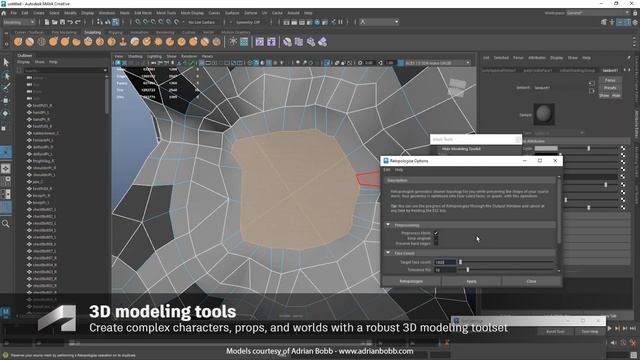
Task: Select the Amplify sculpt brush
Action: click(205, 42)
